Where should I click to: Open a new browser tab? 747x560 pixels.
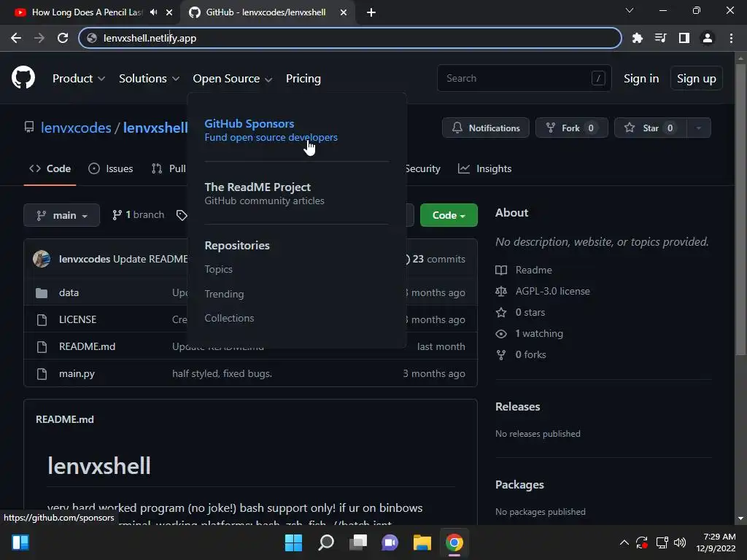pos(371,12)
